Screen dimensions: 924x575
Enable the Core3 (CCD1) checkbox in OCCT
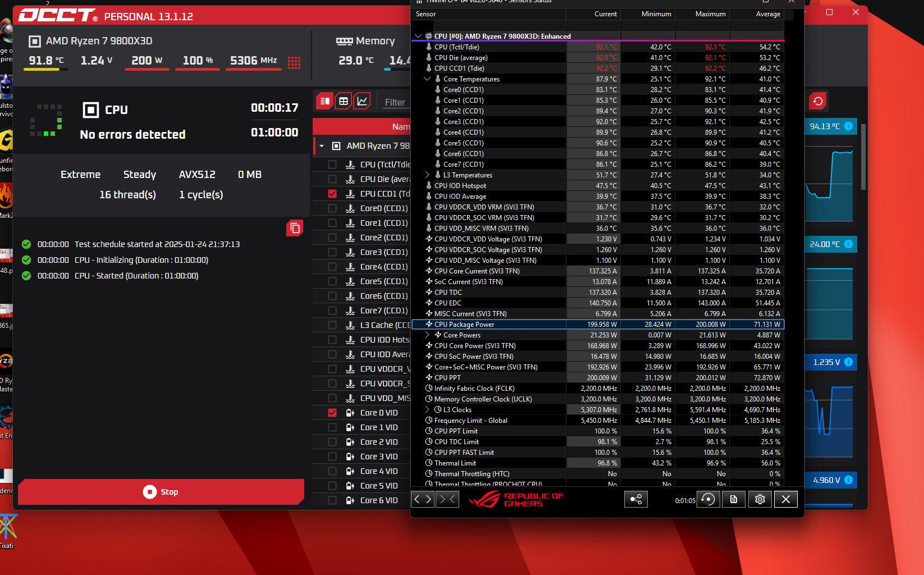click(332, 252)
